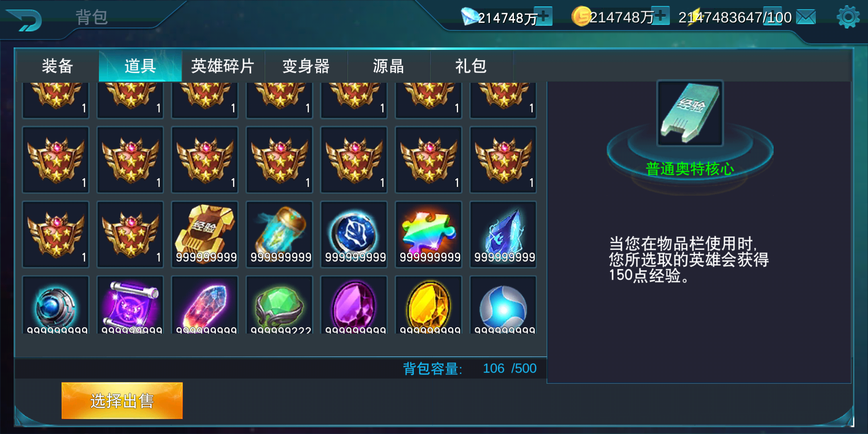Select the blue claw emblem orb
The width and height of the screenshot is (868, 434).
354,234
